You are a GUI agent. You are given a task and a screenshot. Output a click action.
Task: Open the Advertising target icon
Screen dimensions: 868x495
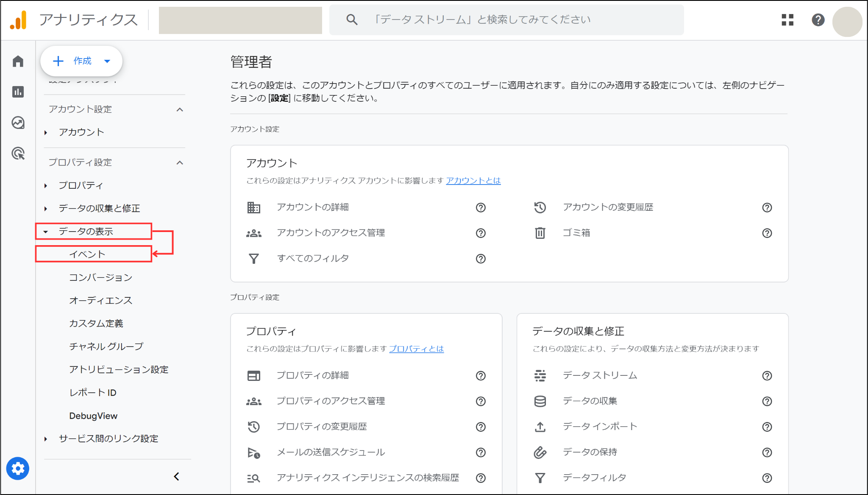pos(18,153)
